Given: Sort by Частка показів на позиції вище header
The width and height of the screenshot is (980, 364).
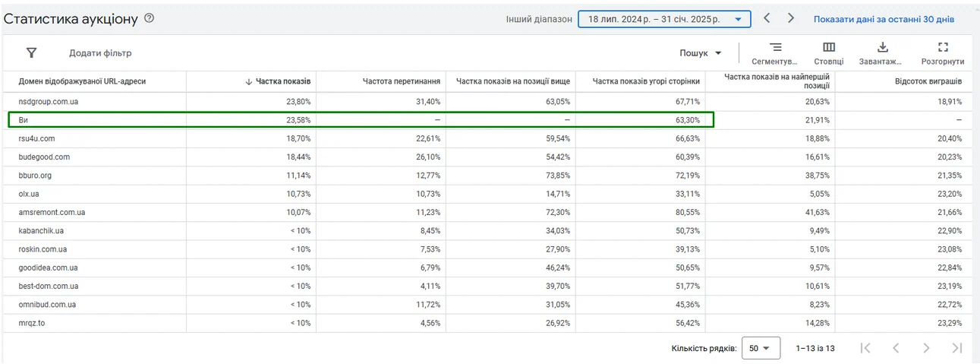Looking at the screenshot, I should click(x=513, y=81).
